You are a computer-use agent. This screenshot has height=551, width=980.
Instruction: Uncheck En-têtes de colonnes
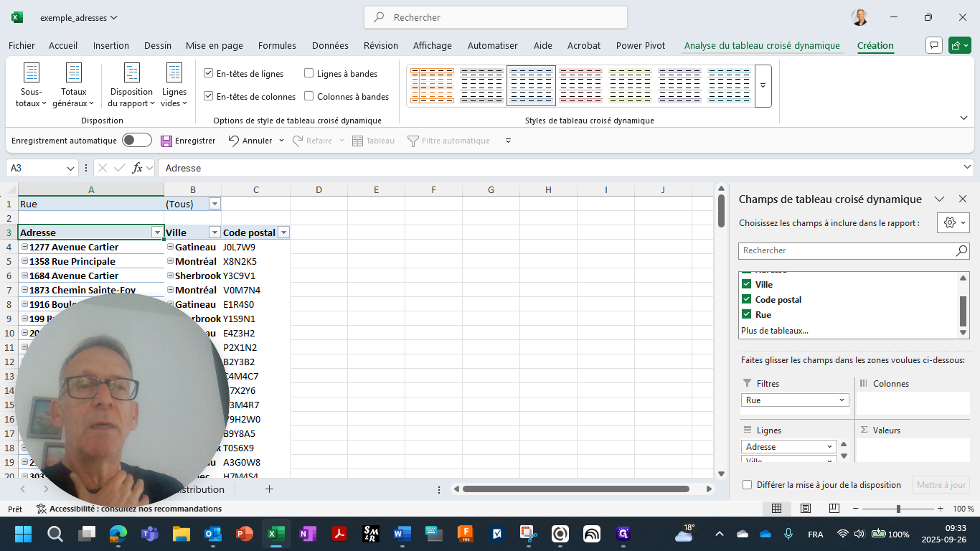[x=208, y=96]
